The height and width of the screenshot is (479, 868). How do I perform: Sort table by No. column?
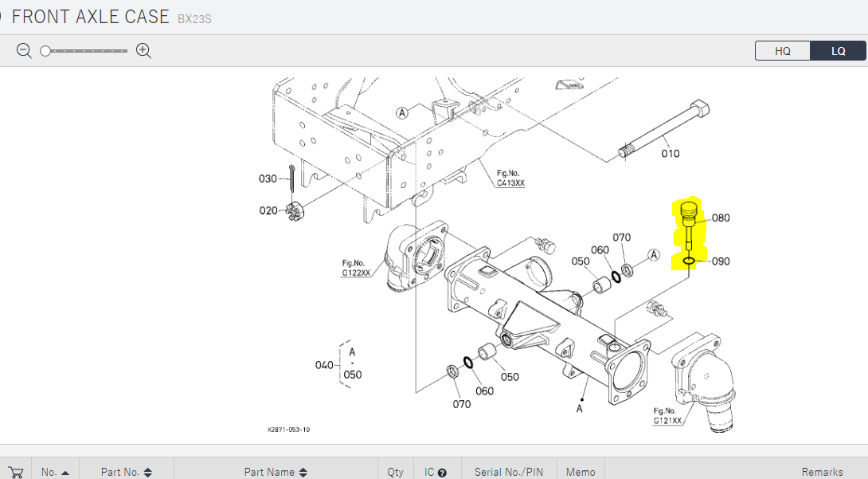pos(55,472)
